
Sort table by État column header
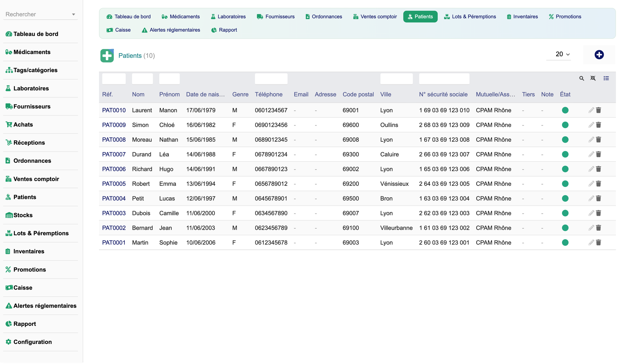[x=565, y=94]
